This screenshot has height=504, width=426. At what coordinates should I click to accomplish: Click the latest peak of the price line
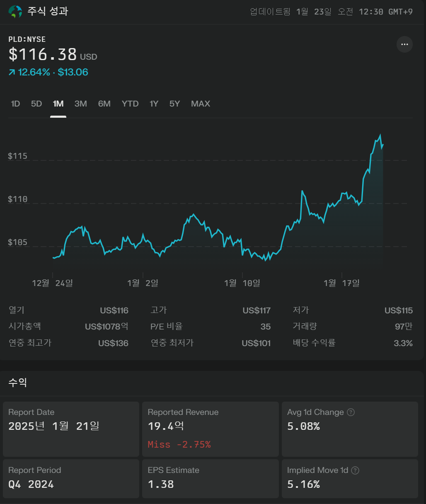tap(380, 135)
